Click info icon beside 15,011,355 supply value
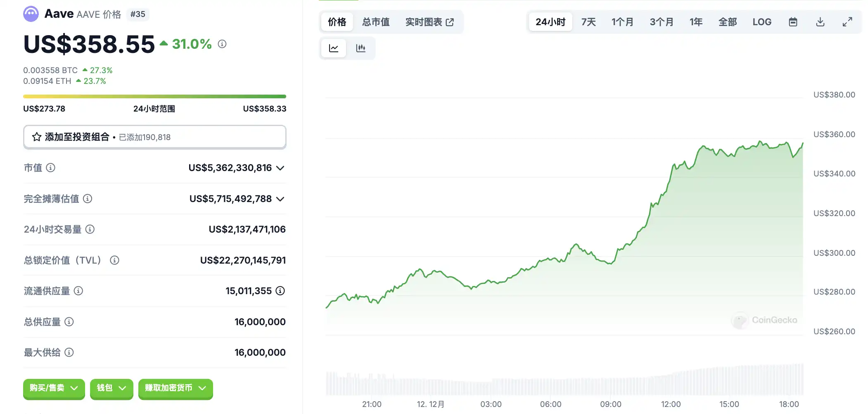 280,291
